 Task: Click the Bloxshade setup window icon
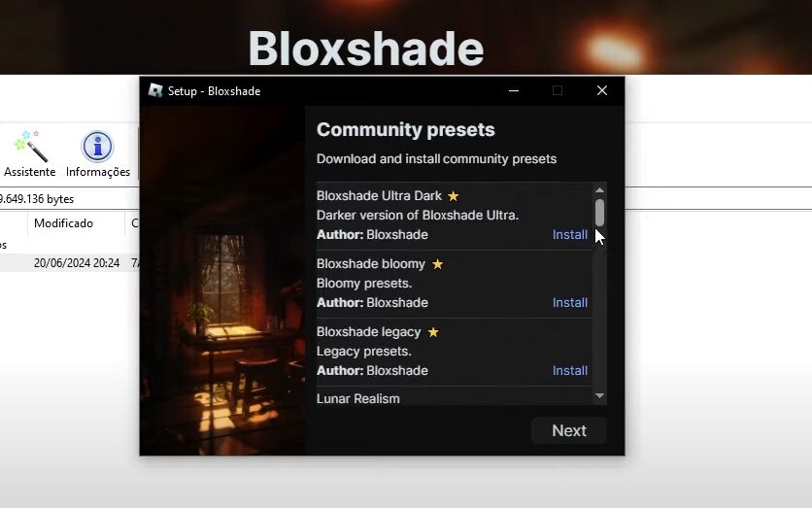point(155,90)
